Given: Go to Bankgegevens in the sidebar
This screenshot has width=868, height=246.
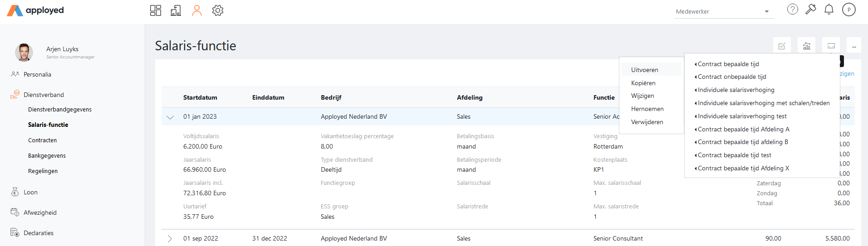Looking at the screenshot, I should 47,156.
